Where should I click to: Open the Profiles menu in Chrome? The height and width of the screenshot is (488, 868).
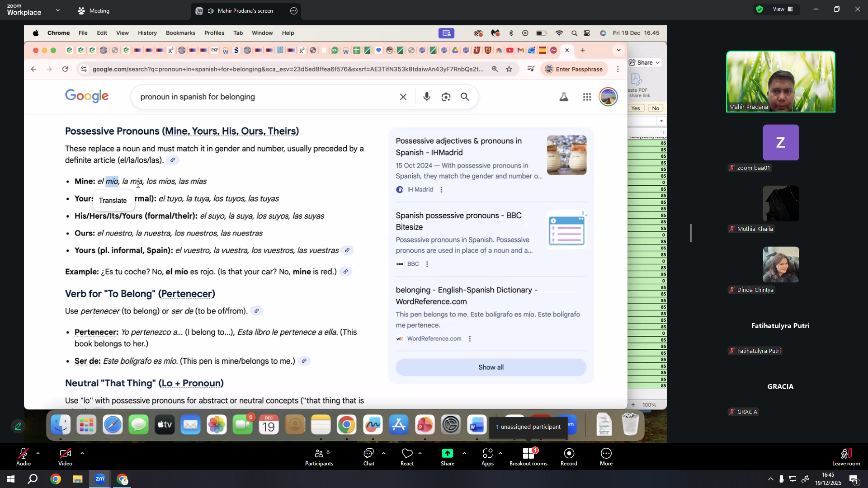pyautogui.click(x=214, y=33)
